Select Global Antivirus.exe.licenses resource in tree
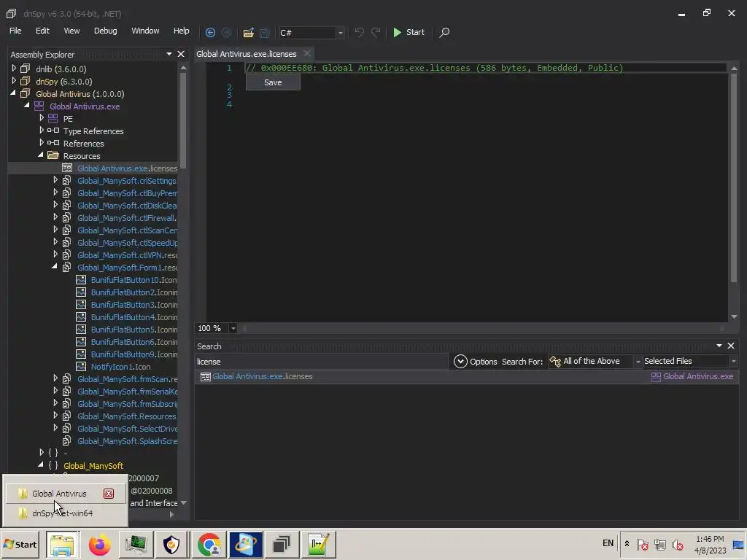This screenshot has height=560, width=747. [x=127, y=168]
